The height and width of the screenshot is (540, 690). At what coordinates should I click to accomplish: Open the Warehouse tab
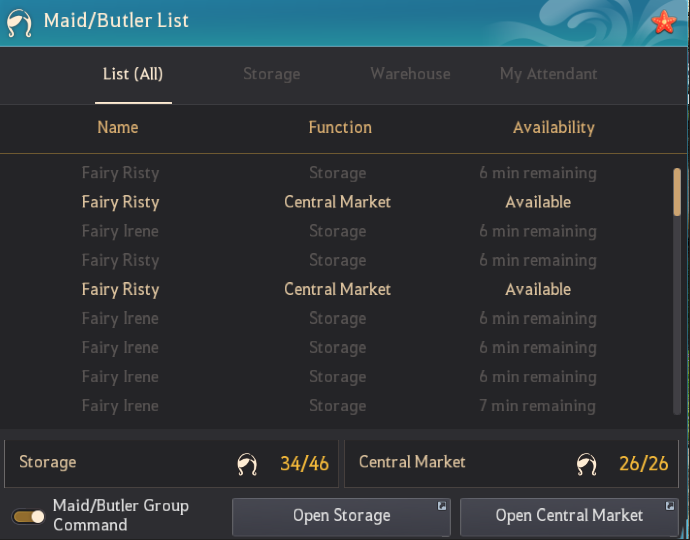[x=410, y=74]
